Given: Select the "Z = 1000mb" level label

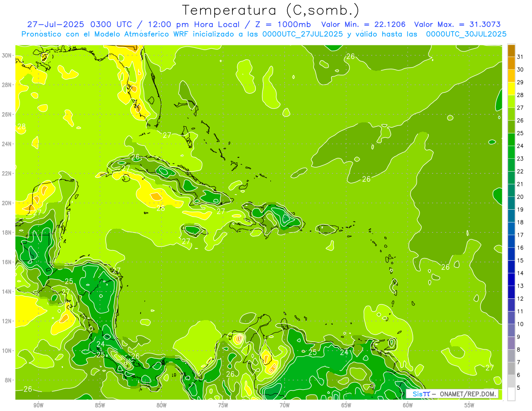Looking at the screenshot, I should pyautogui.click(x=283, y=24).
